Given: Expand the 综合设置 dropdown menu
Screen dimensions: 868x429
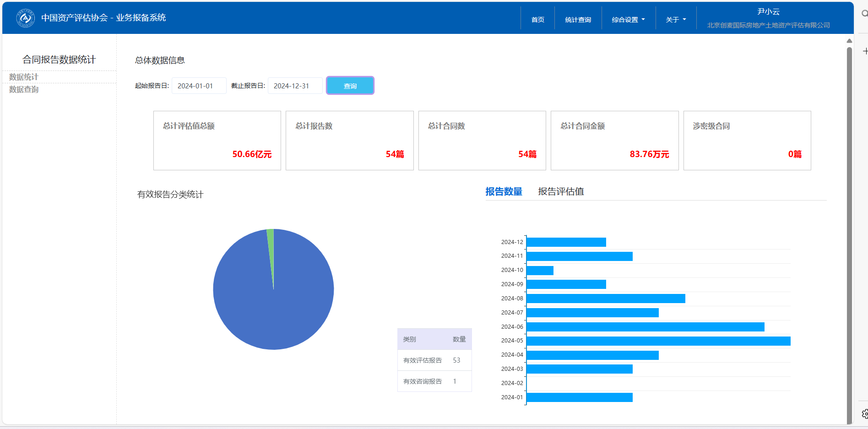Looking at the screenshot, I should coord(628,20).
